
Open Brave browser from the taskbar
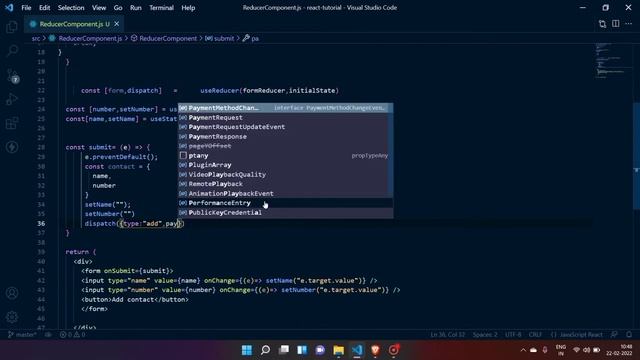tap(375, 350)
